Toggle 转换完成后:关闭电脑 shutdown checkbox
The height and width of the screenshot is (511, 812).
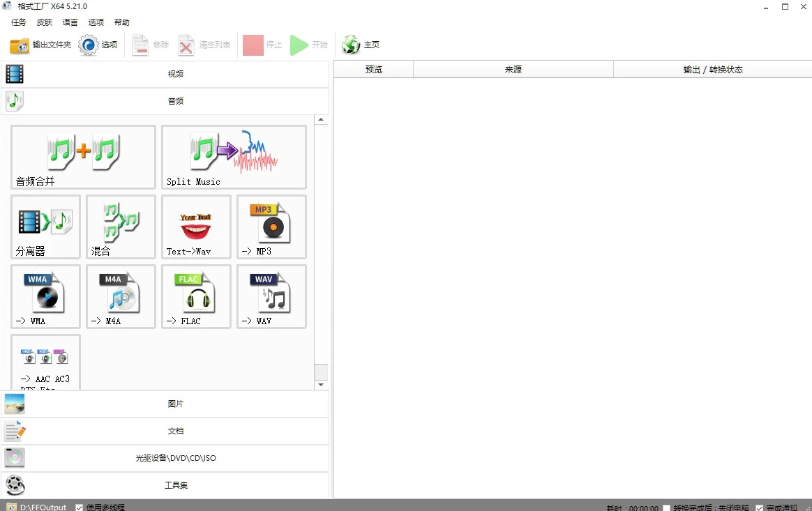tap(666, 508)
